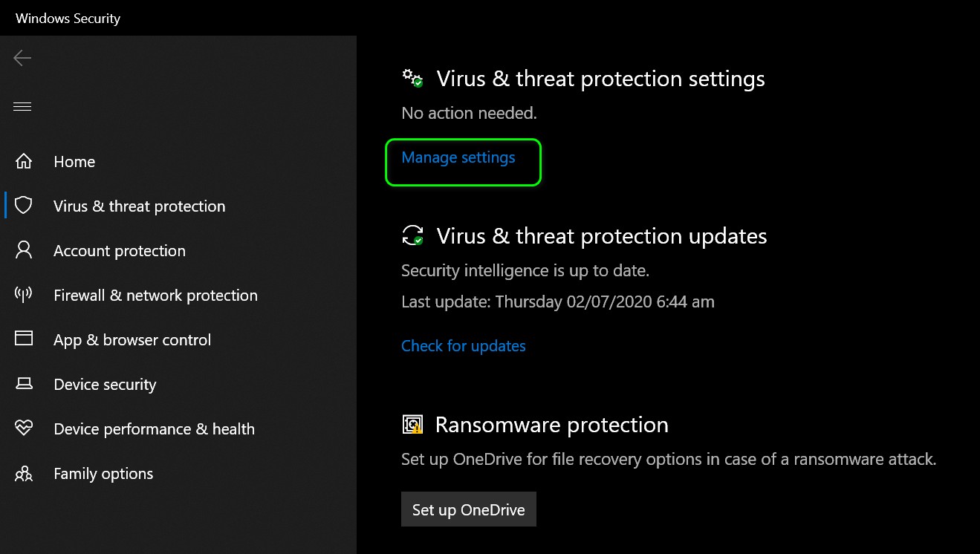
Task: Click the Ransomware protection shield icon
Action: (413, 424)
